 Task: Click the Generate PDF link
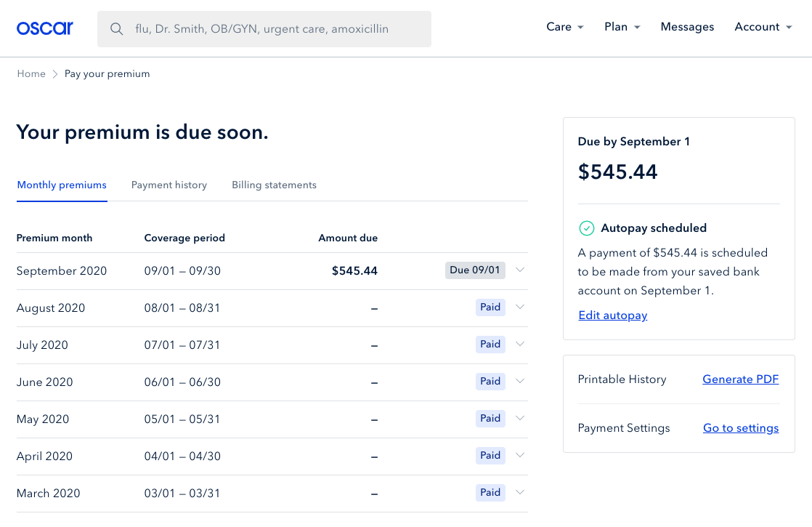pyautogui.click(x=740, y=379)
